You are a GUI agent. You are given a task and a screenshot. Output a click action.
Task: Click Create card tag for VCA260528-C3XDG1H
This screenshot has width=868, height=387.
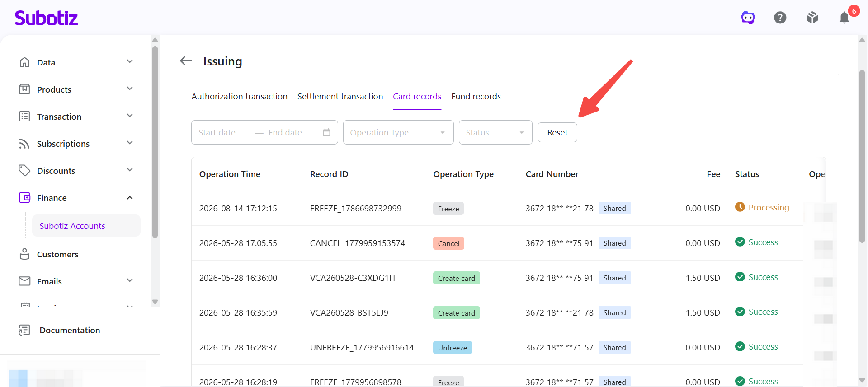[x=456, y=278]
